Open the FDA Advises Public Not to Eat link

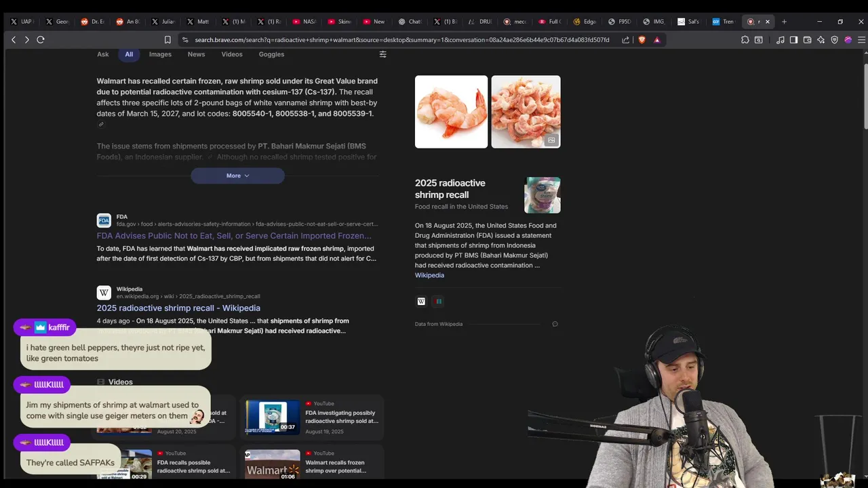234,236
